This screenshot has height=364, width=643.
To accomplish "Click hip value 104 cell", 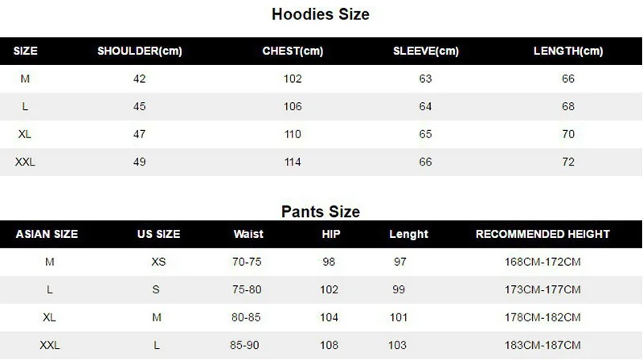I will click(329, 317).
